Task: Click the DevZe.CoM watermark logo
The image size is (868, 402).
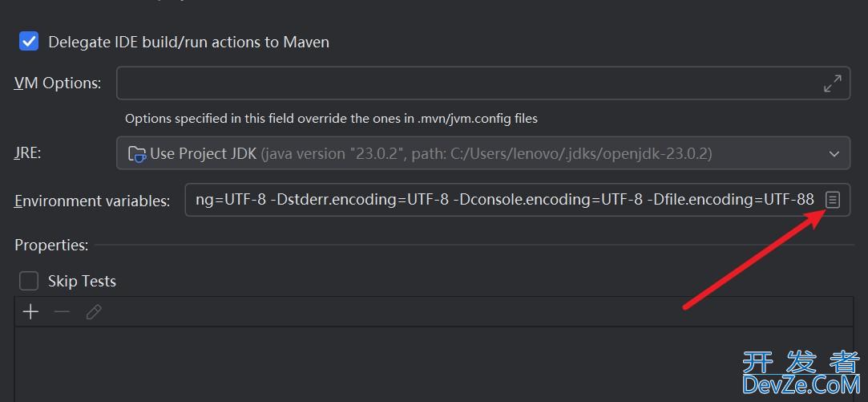Action: point(800,374)
